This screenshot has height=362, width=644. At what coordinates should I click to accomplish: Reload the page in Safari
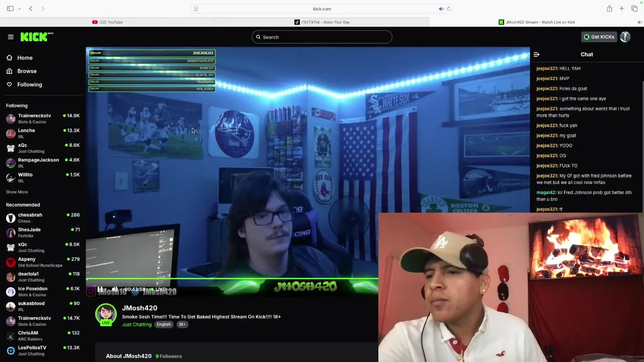(448, 9)
